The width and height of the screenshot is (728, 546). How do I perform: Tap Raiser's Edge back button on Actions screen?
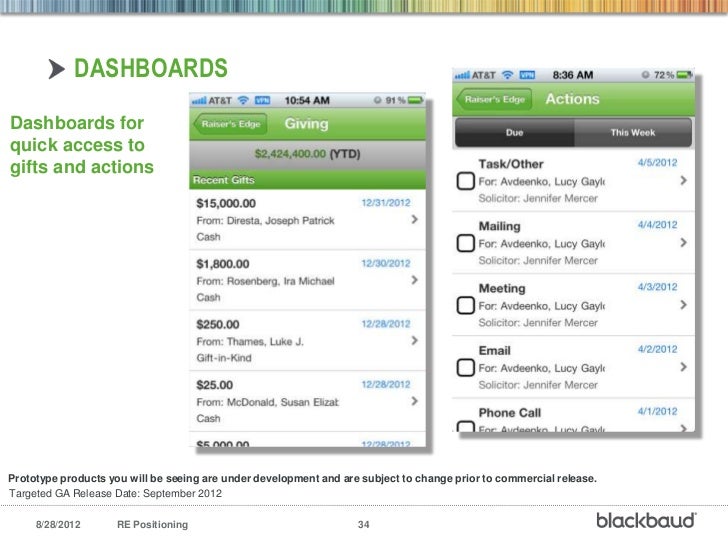[494, 99]
